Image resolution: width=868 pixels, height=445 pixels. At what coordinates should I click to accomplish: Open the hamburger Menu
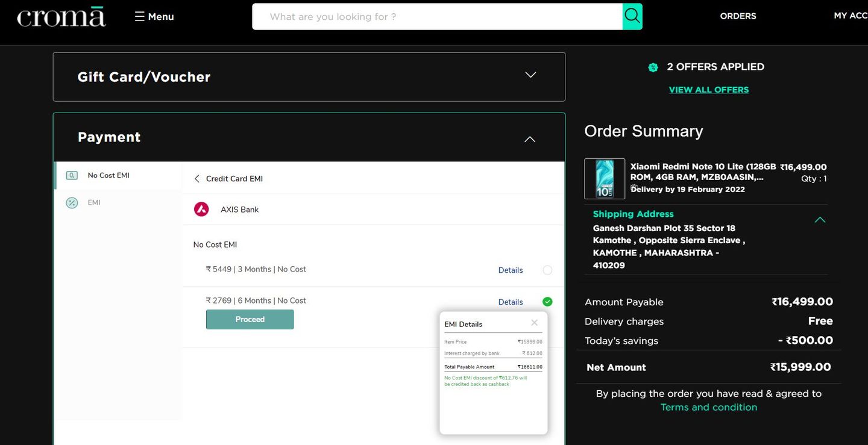coord(154,17)
